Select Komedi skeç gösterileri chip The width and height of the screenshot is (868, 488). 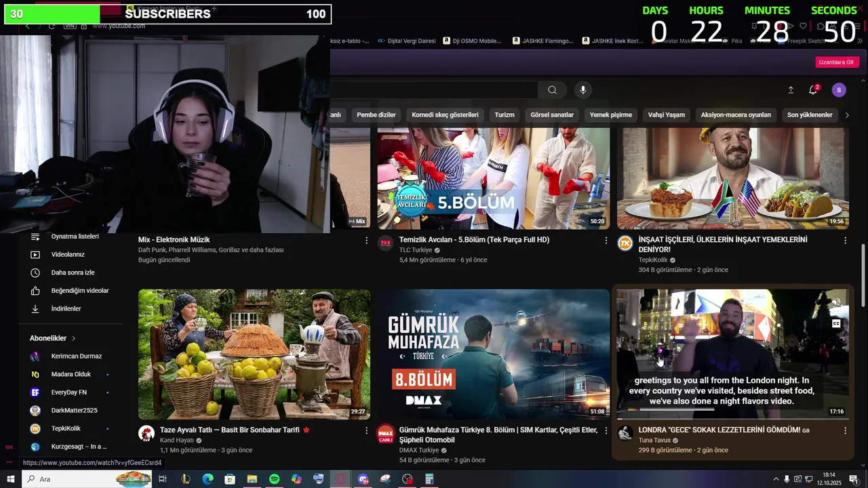[x=445, y=115]
